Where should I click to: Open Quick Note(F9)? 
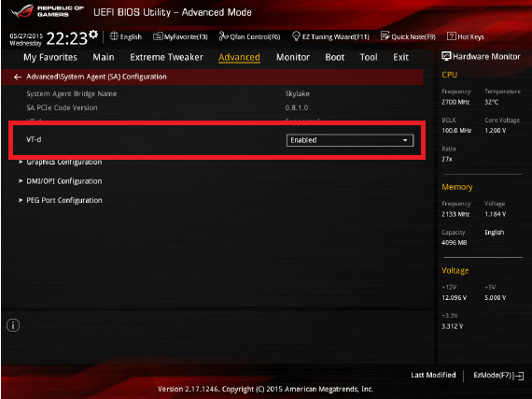coord(408,36)
